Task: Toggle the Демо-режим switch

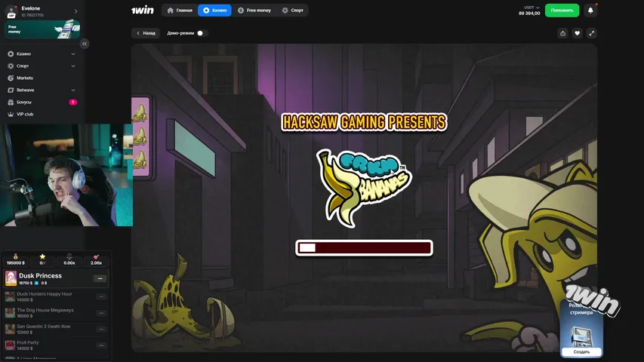Action: [x=202, y=33]
